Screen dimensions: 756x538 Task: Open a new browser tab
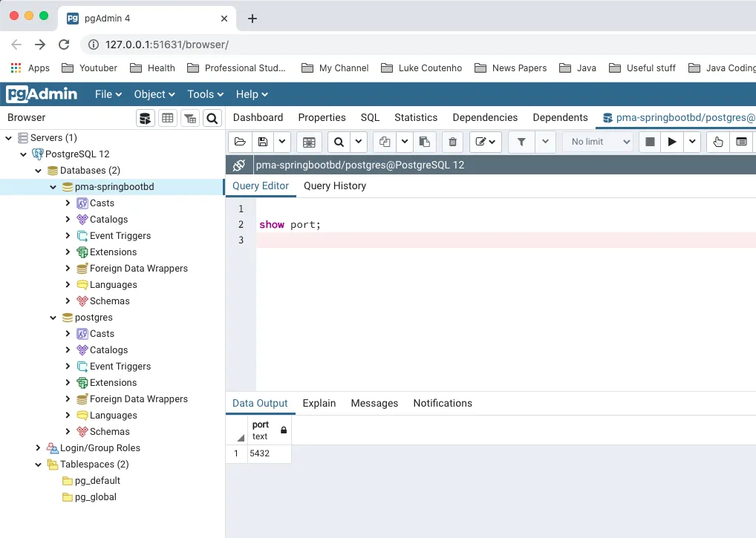pos(252,19)
